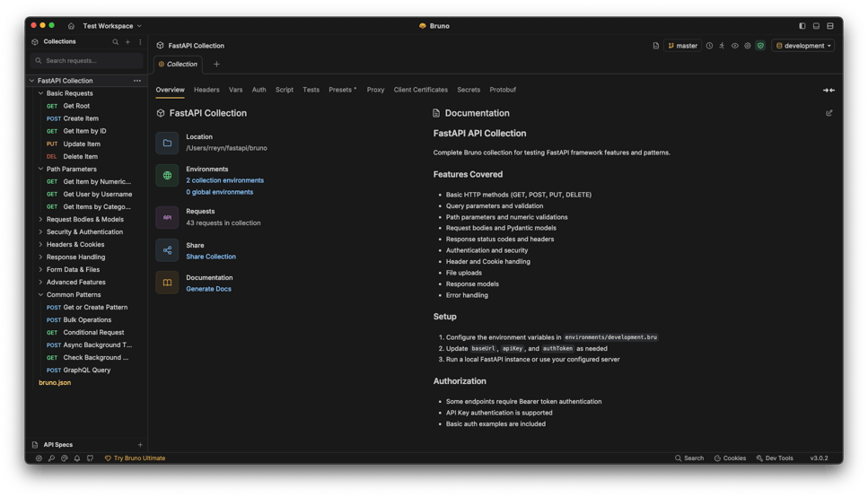Expand the Advanced Features folder

[40, 283]
